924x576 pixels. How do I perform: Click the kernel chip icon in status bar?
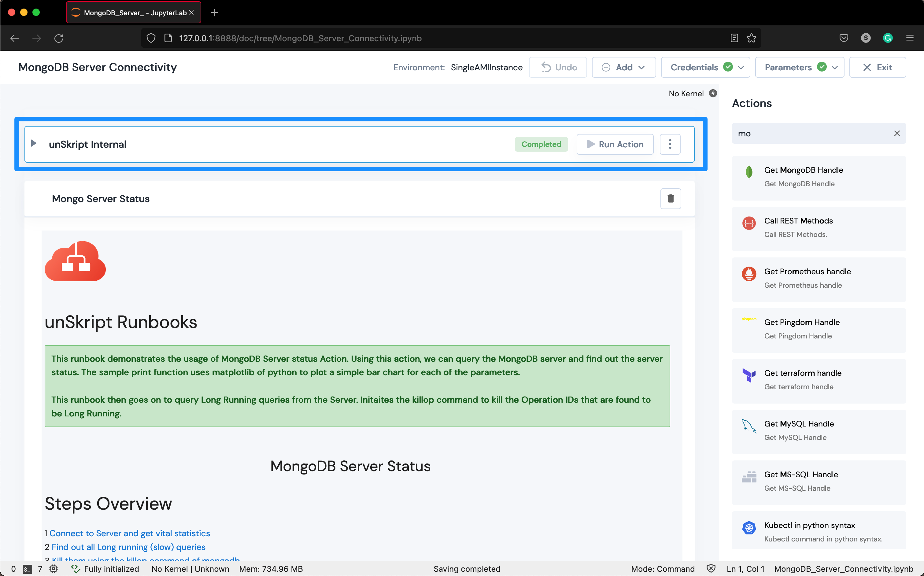pyautogui.click(x=53, y=569)
